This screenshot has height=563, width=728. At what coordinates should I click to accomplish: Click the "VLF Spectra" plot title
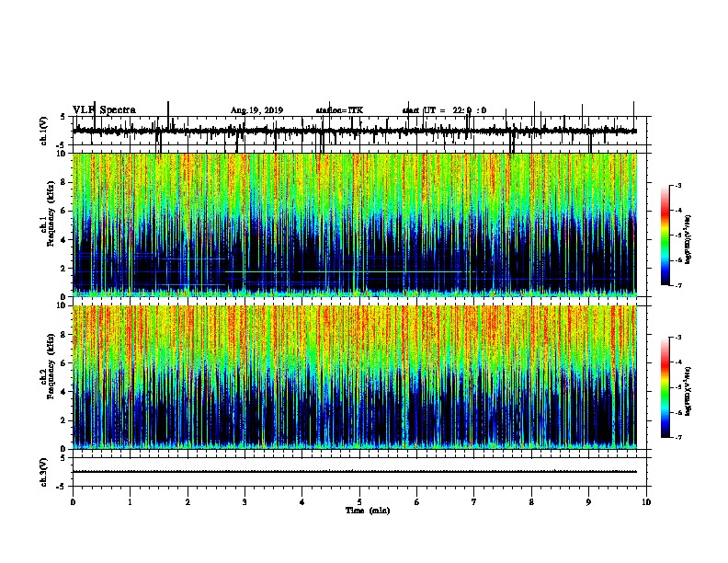[104, 109]
